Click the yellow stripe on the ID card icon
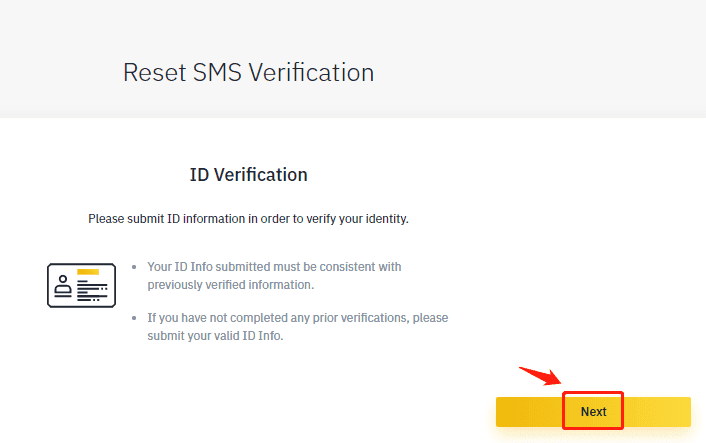The image size is (706, 443). (88, 271)
